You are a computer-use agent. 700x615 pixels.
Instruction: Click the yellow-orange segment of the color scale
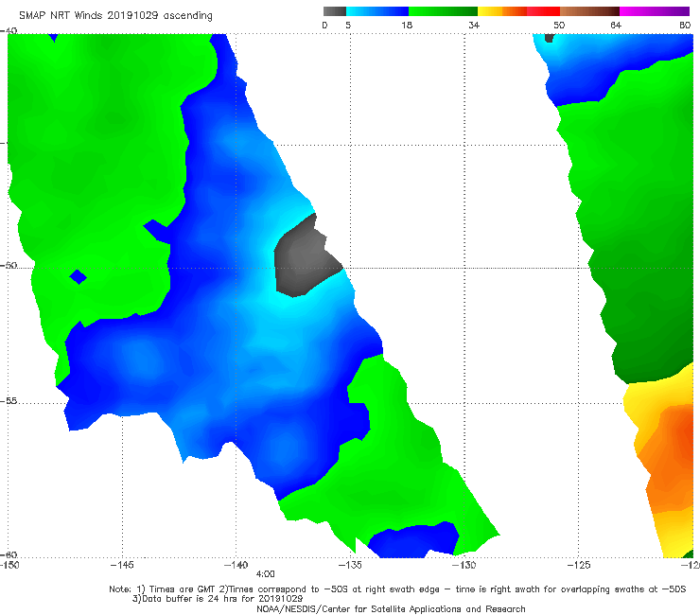pos(502,11)
